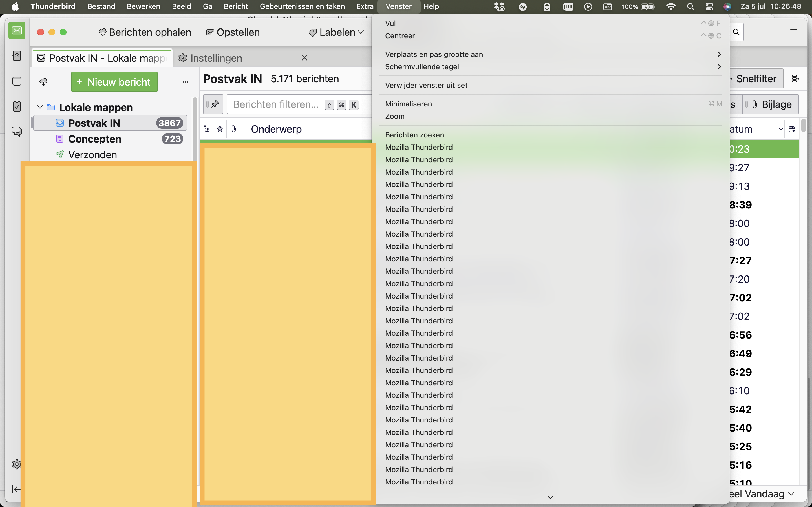812x507 pixels.
Task: Click the Nieuw bericht button
Action: [x=114, y=82]
